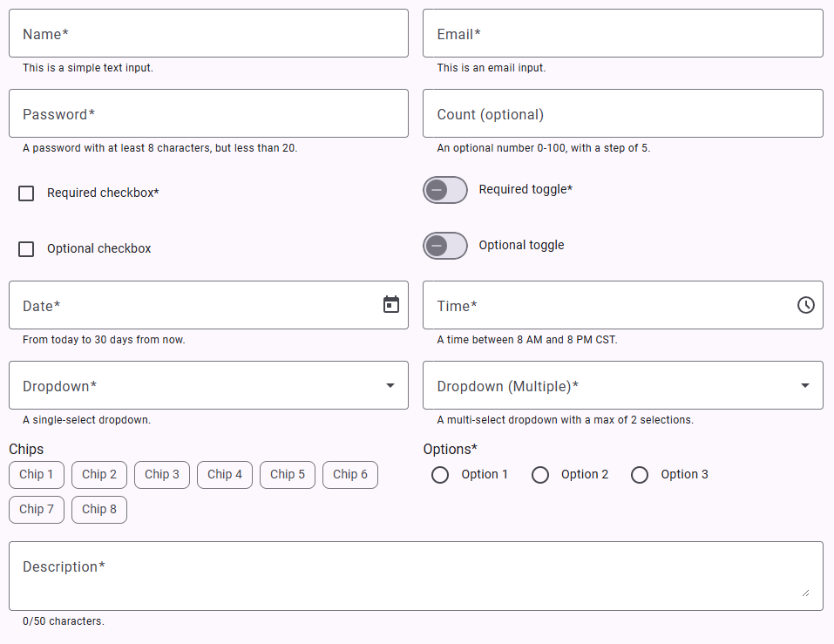The image size is (834, 644).
Task: Open the date picker calendar icon
Action: [391, 304]
